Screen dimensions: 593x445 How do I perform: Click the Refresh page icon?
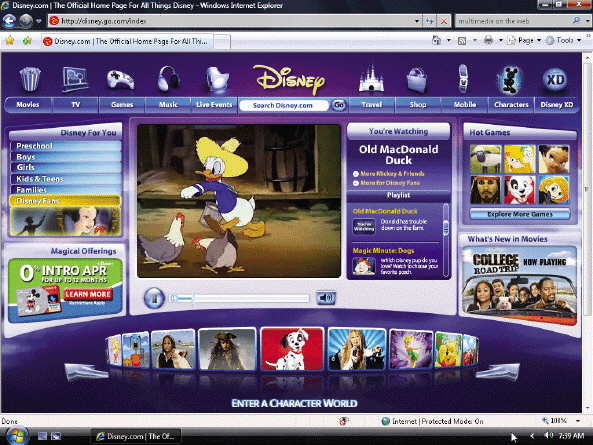pyautogui.click(x=429, y=21)
